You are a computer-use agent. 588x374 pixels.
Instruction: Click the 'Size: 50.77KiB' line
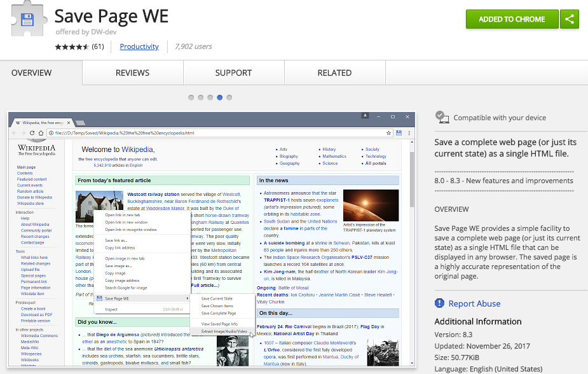(457, 357)
